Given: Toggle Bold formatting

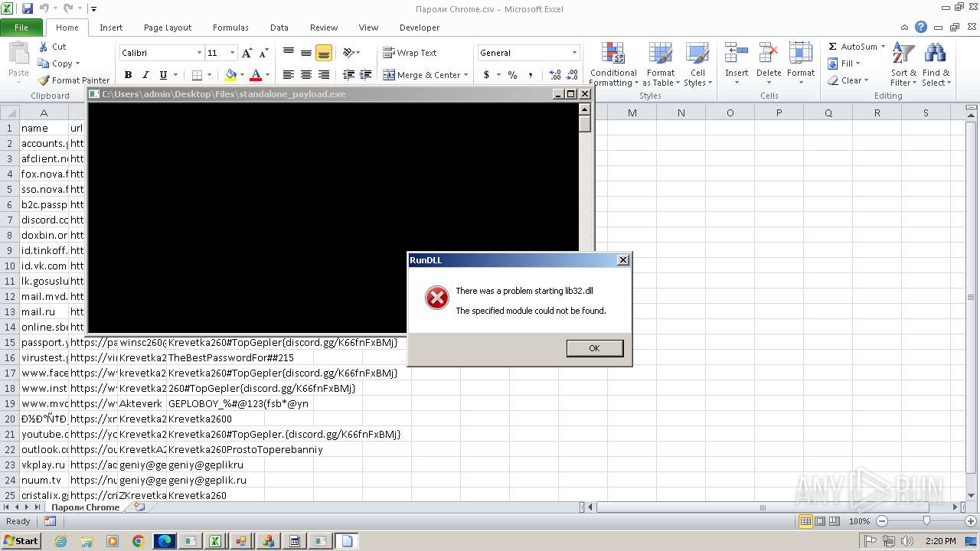Looking at the screenshot, I should click(x=128, y=75).
